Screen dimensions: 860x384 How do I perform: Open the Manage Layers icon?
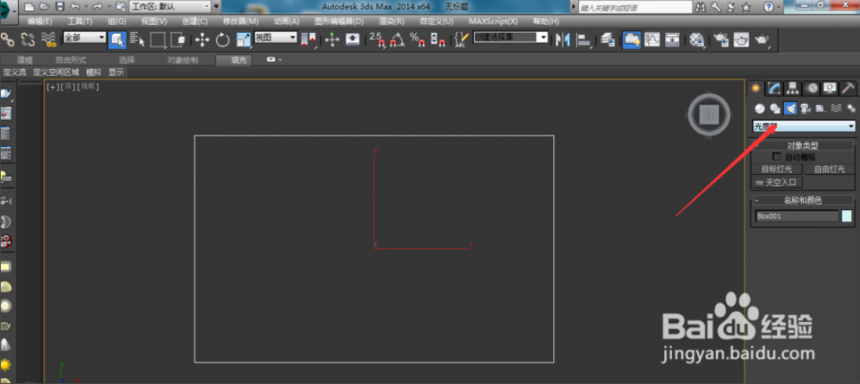pos(607,39)
